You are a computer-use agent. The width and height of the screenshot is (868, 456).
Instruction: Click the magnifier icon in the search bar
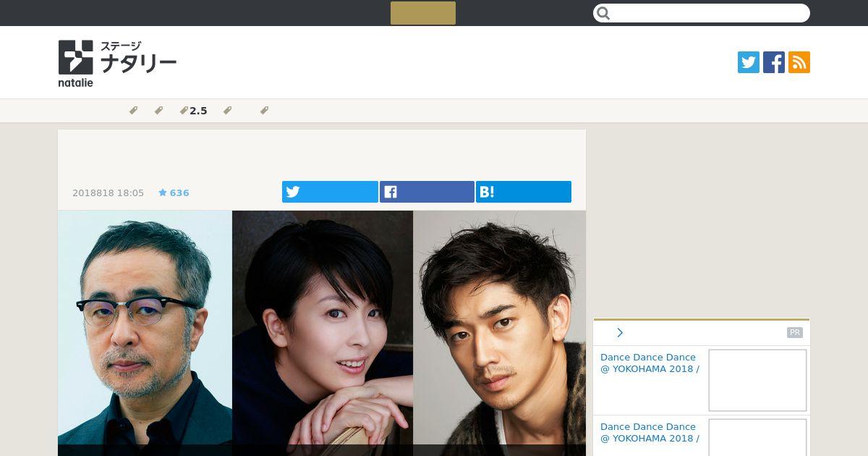point(604,13)
